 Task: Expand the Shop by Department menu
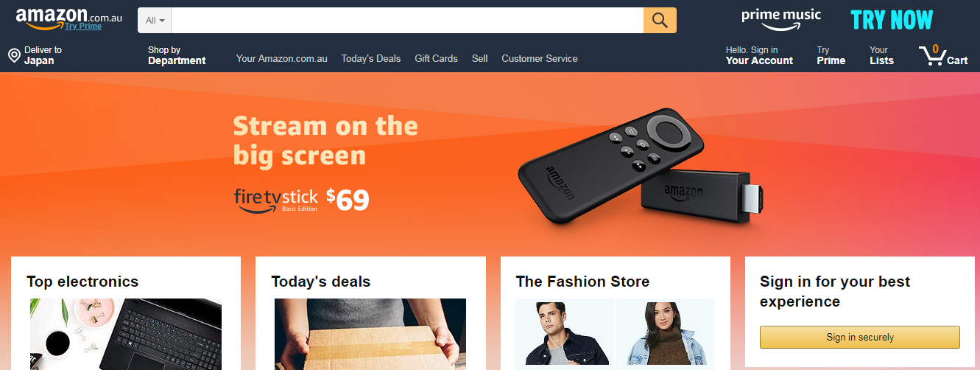(x=177, y=55)
